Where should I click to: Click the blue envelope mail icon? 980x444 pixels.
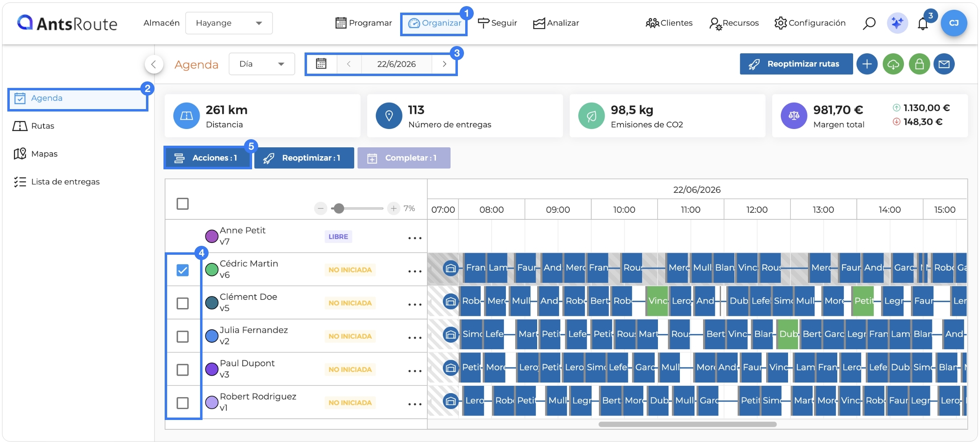point(944,64)
